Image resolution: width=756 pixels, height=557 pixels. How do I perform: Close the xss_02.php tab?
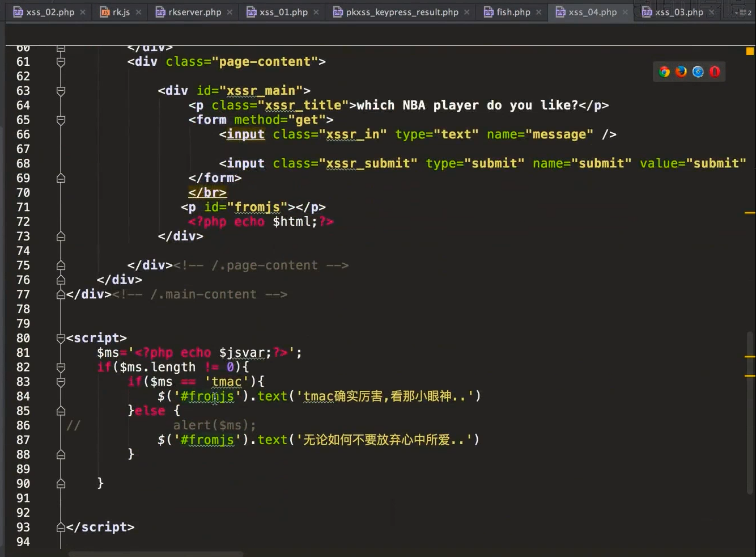coord(83,12)
